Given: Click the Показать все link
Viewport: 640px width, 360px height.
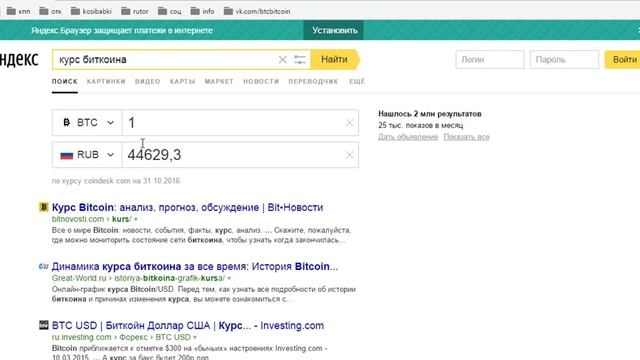Looking at the screenshot, I should point(467,137).
